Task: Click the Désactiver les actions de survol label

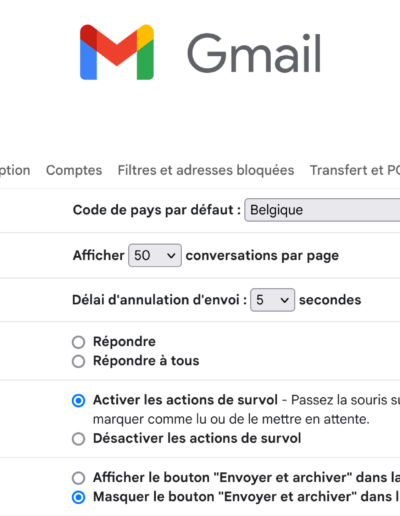Action: [197, 438]
